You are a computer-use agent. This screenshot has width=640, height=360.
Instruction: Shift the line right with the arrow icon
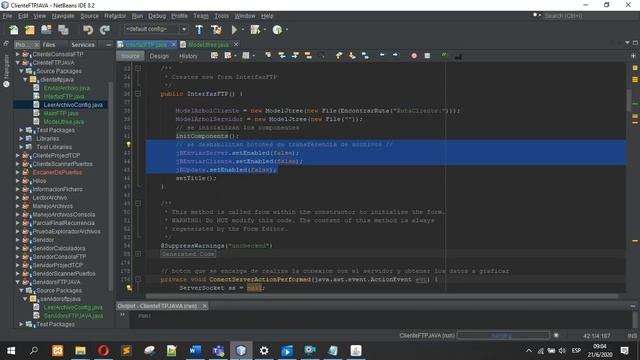coord(395,55)
